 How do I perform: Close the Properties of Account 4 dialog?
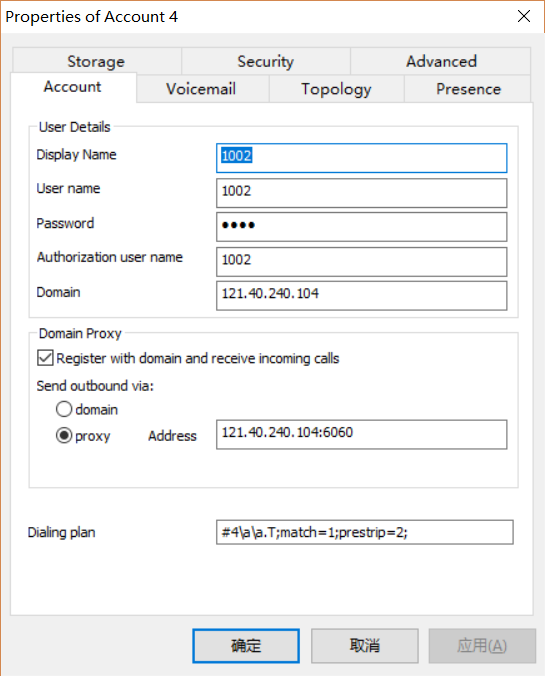[524, 16]
